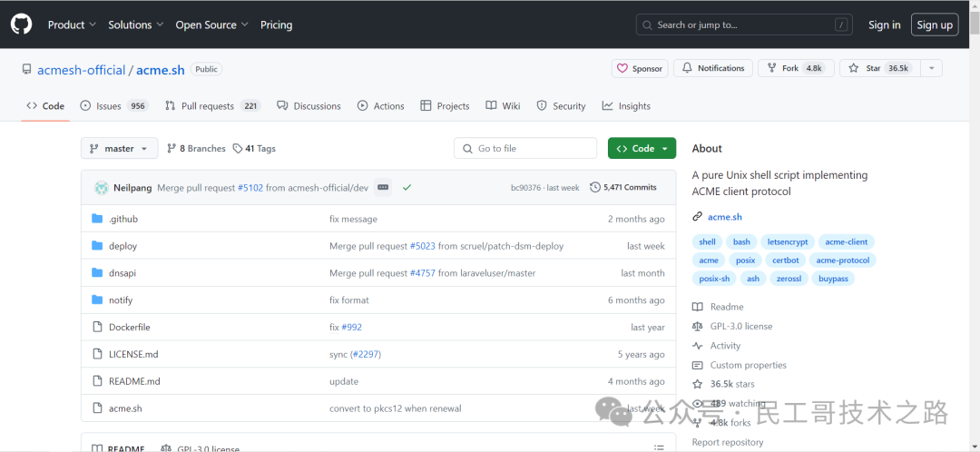980x452 pixels.
Task: Open the green Code dropdown
Action: [x=642, y=149]
